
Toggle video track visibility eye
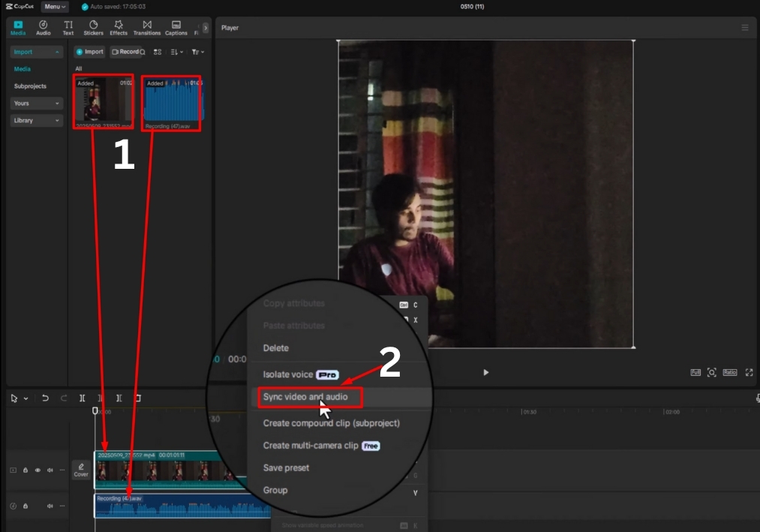[38, 470]
